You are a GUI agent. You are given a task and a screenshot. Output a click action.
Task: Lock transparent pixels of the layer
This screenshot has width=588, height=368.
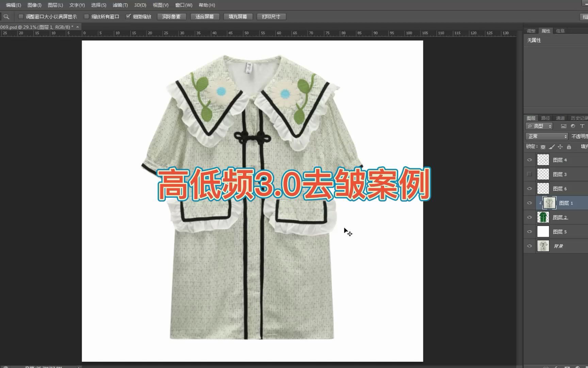click(x=543, y=147)
